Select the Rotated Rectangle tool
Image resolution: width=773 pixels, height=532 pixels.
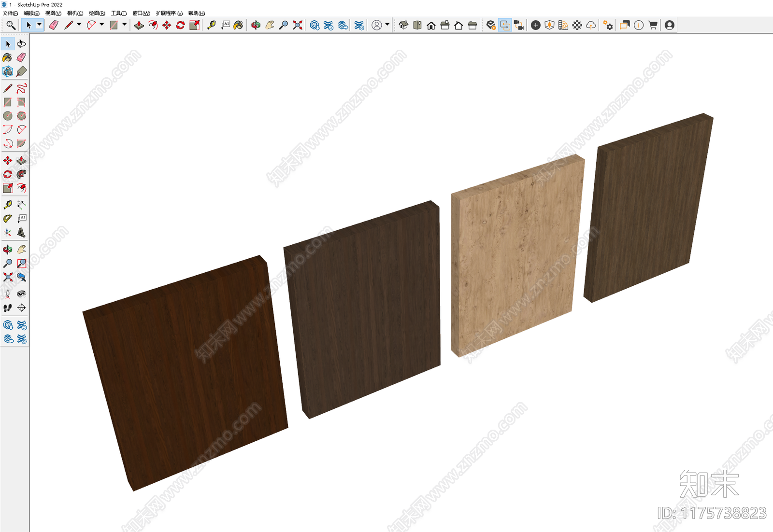[21, 102]
